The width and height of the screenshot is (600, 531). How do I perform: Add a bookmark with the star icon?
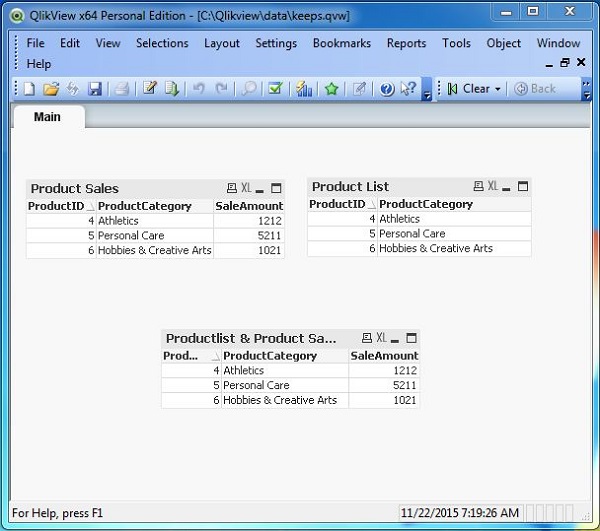click(x=332, y=89)
